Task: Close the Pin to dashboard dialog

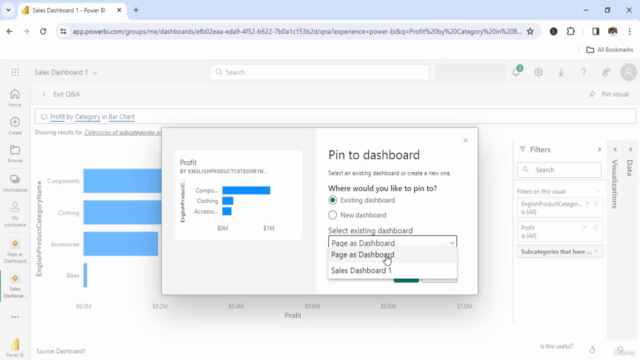Action: 466,140
